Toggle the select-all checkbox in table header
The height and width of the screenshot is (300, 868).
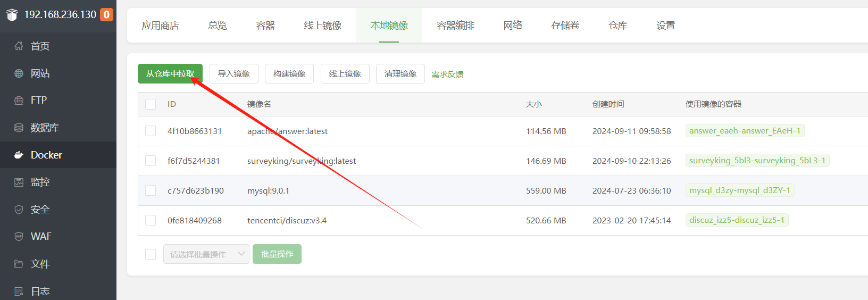click(x=151, y=104)
